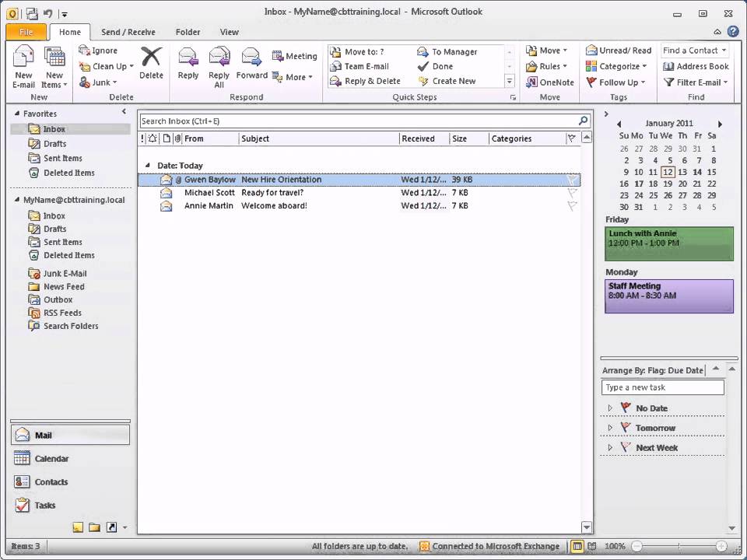Screen dimensions: 747x560
Task: Click the Save icon in the quick access toolbar
Action: coord(31,13)
